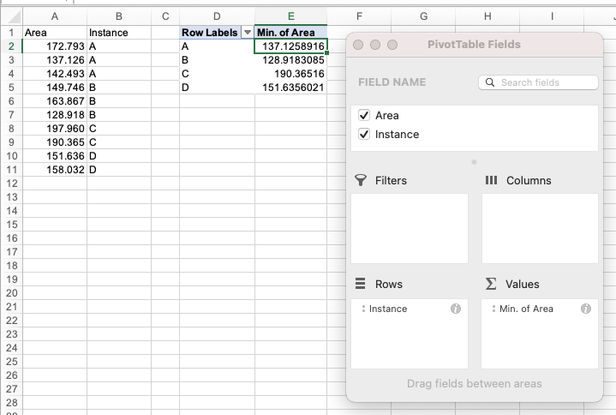Click the Min. of Area pivot header
Viewport: 616px width, 415px height.
pos(291,33)
